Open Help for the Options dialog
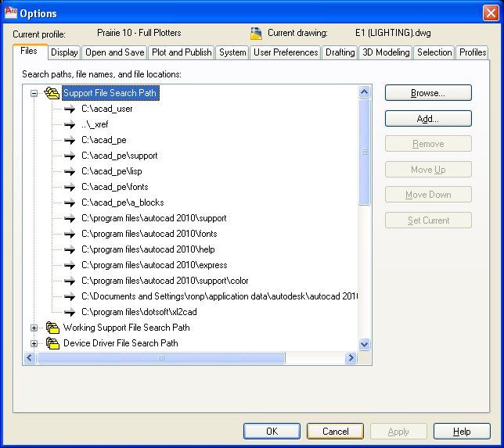 point(462,432)
